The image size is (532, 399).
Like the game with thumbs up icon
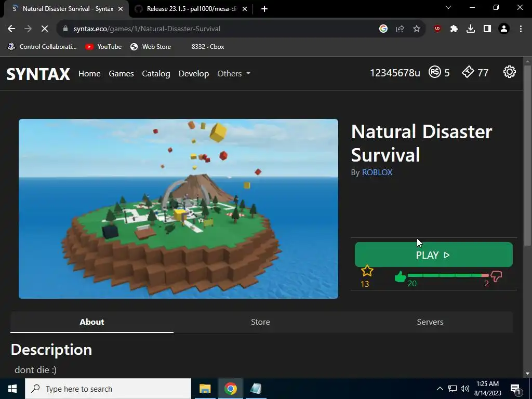click(x=401, y=276)
